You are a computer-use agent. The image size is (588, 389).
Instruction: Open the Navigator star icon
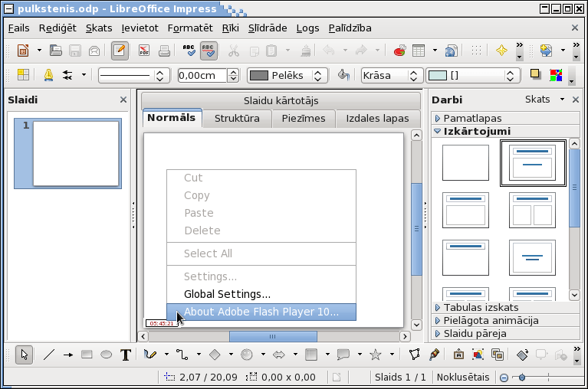tap(501, 51)
